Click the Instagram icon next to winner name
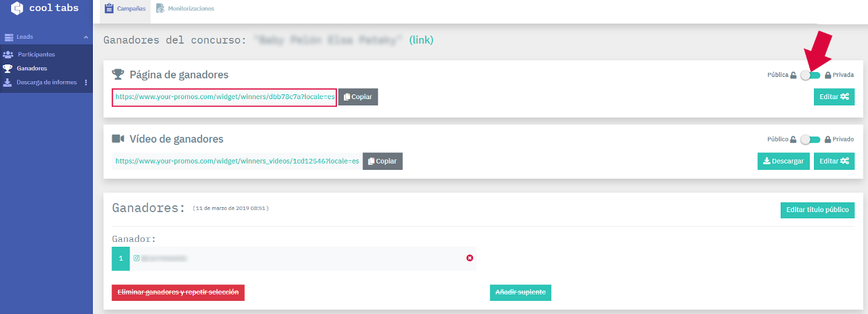This screenshot has width=868, height=314. [x=137, y=258]
